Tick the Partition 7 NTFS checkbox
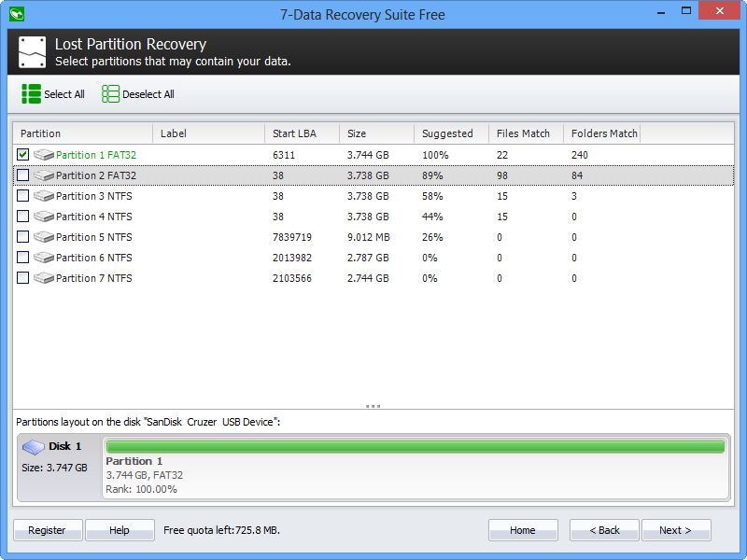 [23, 278]
